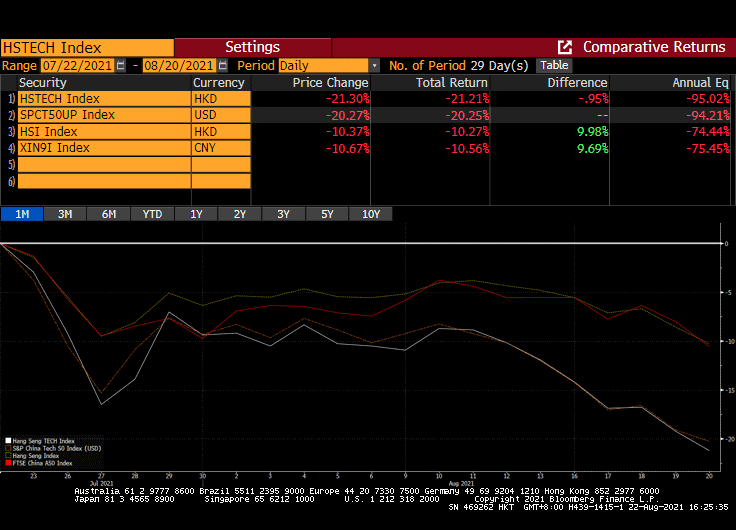Image resolution: width=736 pixels, height=530 pixels.
Task: Edit the end date 08/20/2021 field
Action: pos(180,65)
